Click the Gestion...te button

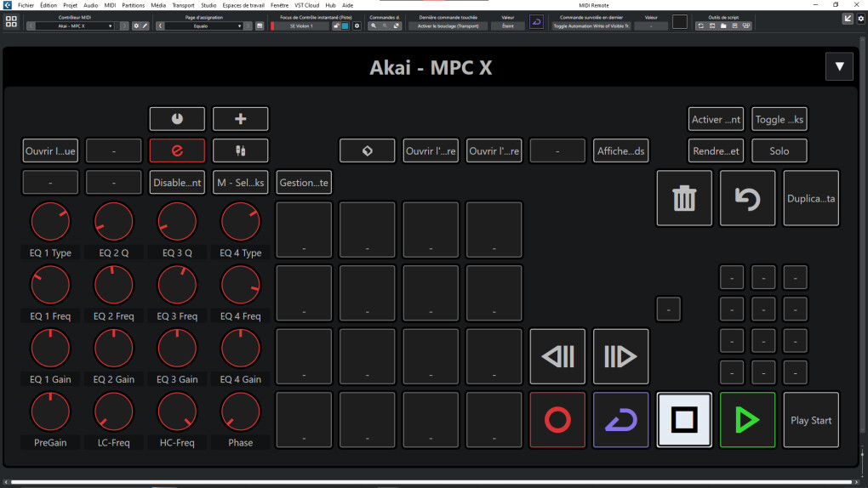click(x=304, y=182)
